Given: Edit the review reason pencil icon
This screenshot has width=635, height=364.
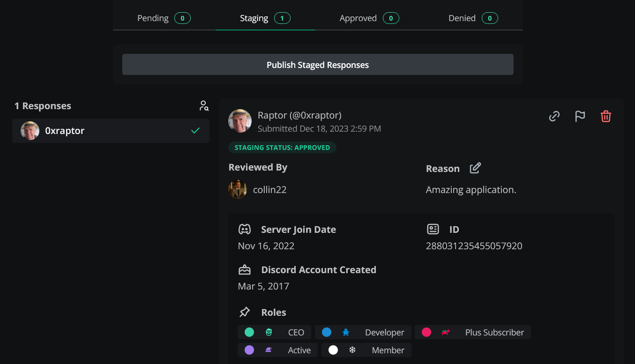Looking at the screenshot, I should point(475,168).
